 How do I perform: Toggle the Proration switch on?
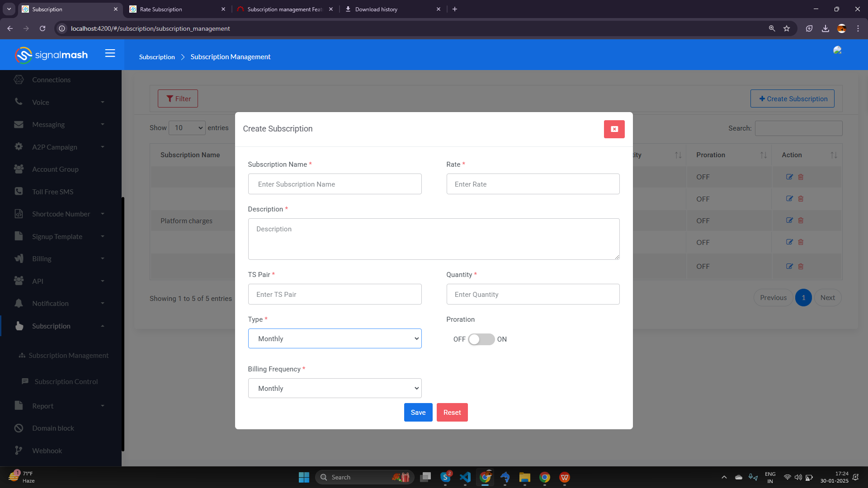coord(481,339)
